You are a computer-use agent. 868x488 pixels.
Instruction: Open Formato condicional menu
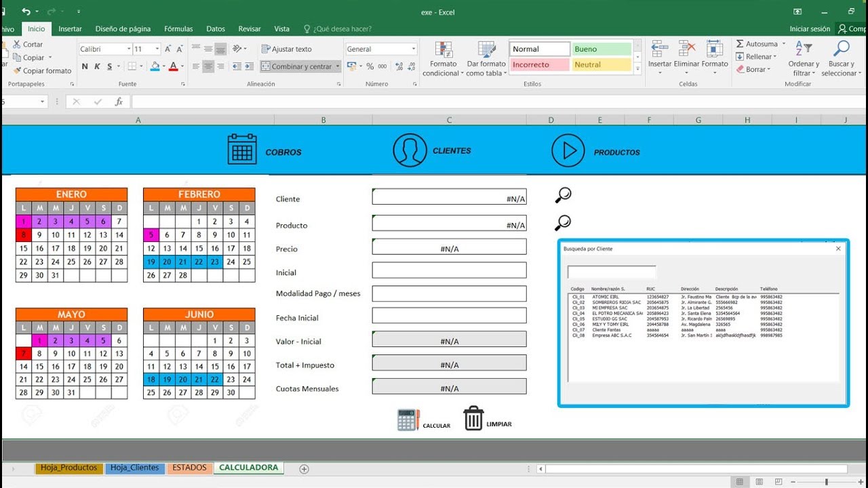(443, 59)
